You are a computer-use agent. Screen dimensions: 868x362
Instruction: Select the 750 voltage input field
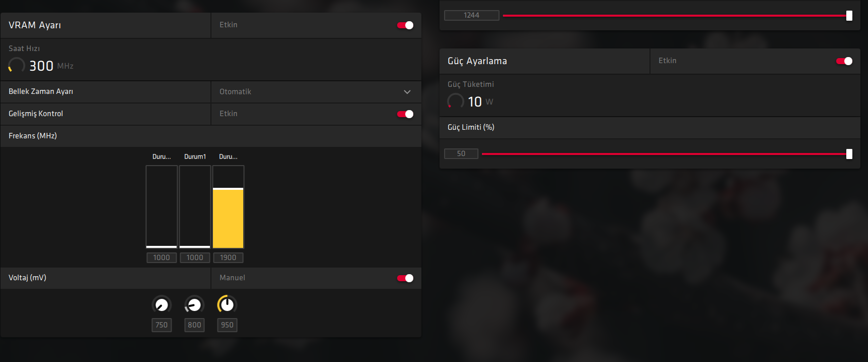161,325
